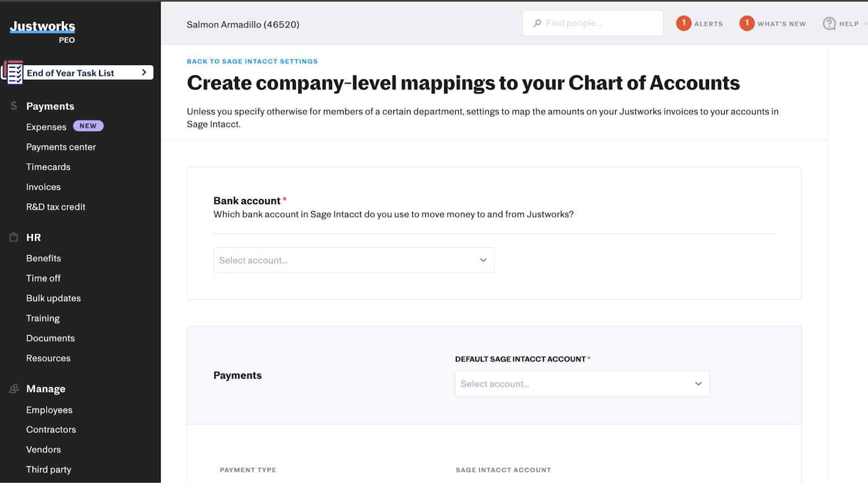Click the HR section header in sidebar
The image size is (868, 483).
pos(34,237)
